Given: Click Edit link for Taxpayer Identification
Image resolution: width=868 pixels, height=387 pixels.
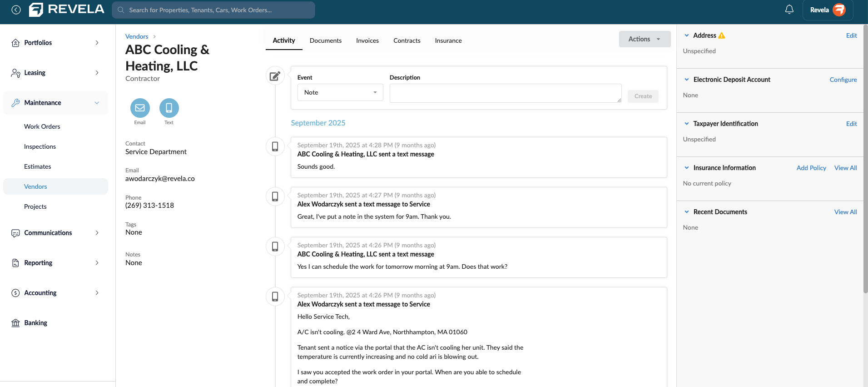Looking at the screenshot, I should pos(851,124).
